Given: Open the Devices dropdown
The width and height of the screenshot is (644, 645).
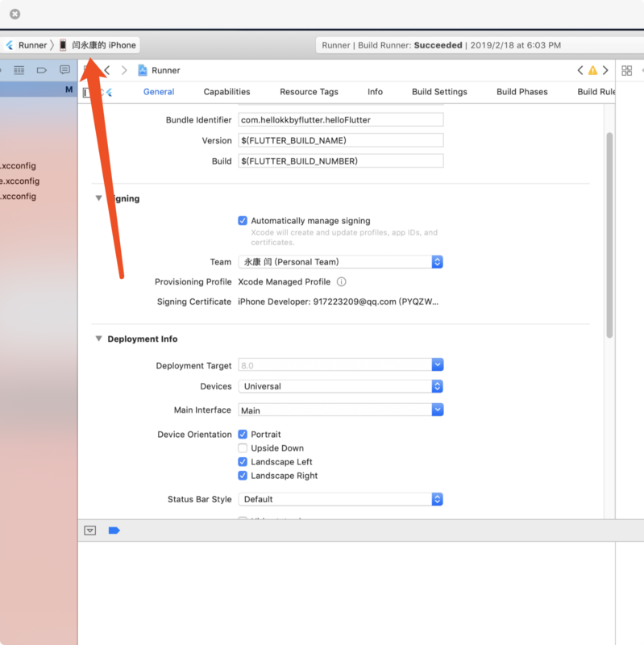Looking at the screenshot, I should coord(340,386).
